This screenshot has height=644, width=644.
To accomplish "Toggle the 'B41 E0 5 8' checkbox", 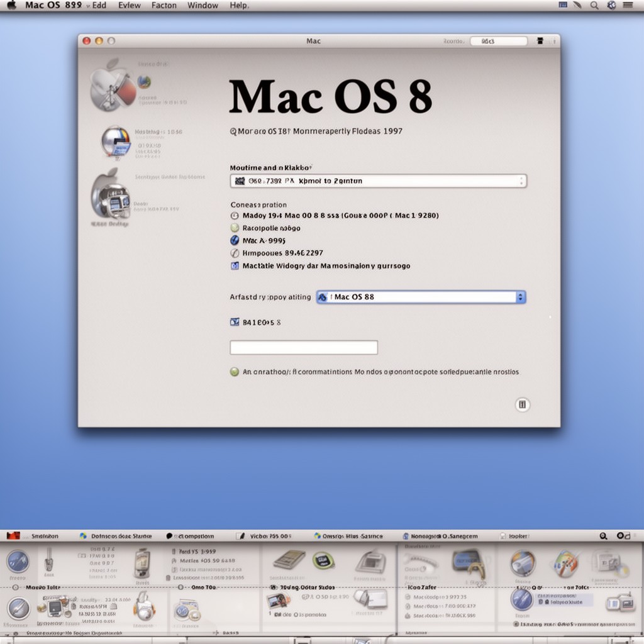I will click(235, 322).
